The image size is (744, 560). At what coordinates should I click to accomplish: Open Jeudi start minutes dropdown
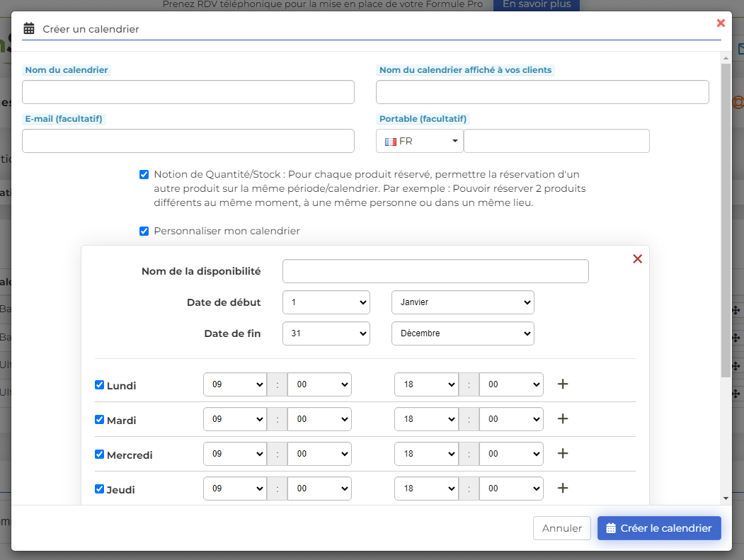(x=319, y=488)
